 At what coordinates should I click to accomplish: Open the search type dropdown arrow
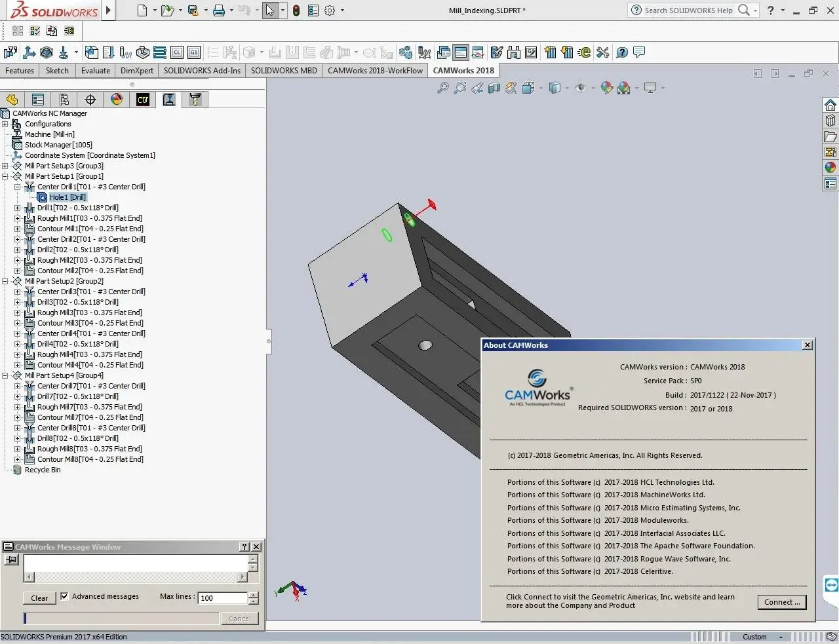[x=756, y=10]
